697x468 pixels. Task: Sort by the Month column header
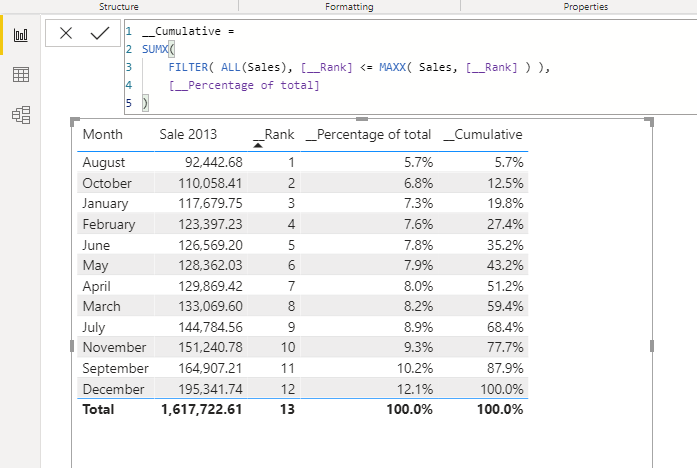tap(103, 134)
